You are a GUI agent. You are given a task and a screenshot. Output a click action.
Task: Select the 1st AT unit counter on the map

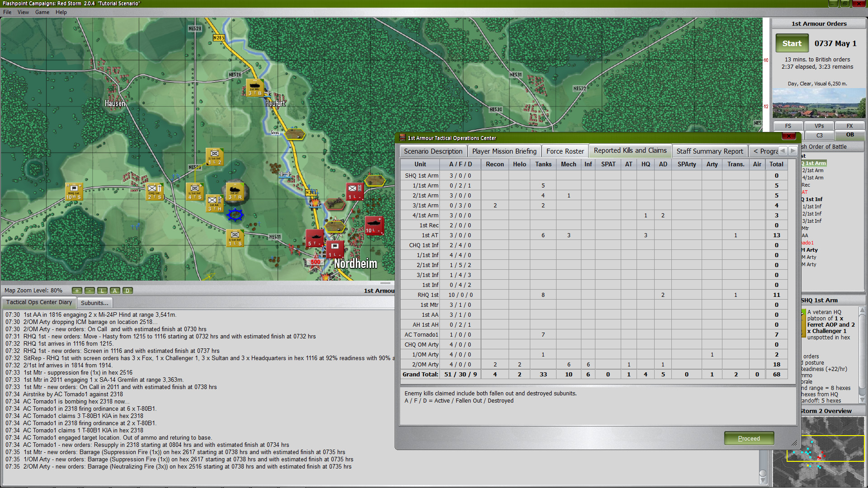(235, 191)
